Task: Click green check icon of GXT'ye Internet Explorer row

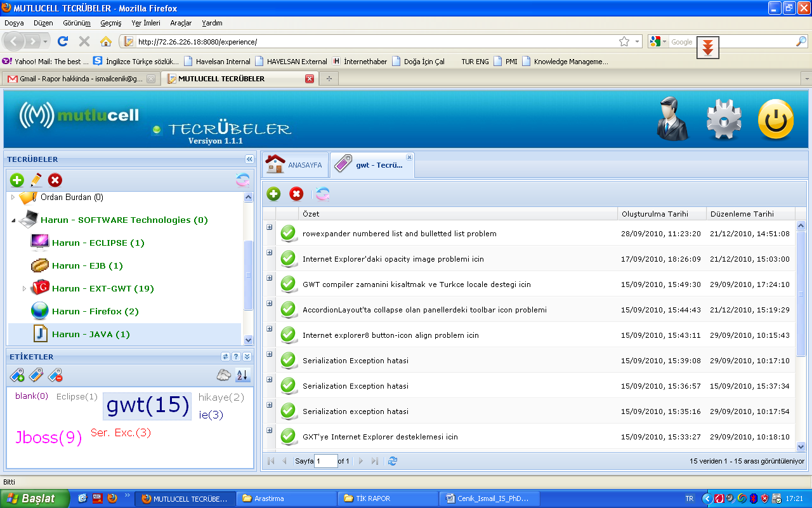Action: point(289,436)
